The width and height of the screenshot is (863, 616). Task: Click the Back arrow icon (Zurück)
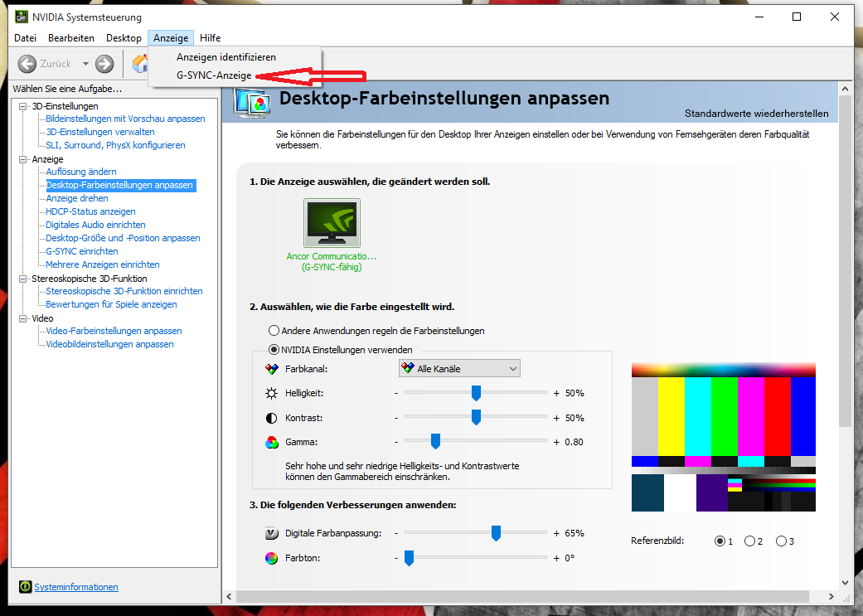[x=27, y=64]
